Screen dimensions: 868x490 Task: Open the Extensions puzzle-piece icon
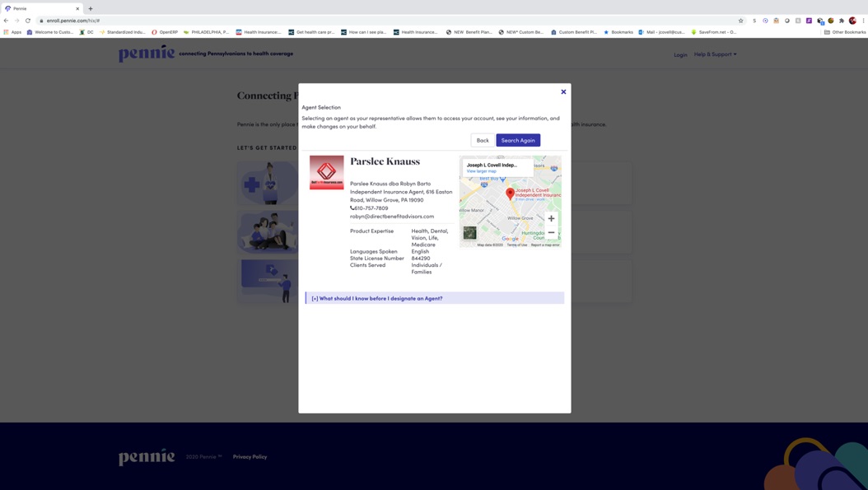click(x=842, y=21)
